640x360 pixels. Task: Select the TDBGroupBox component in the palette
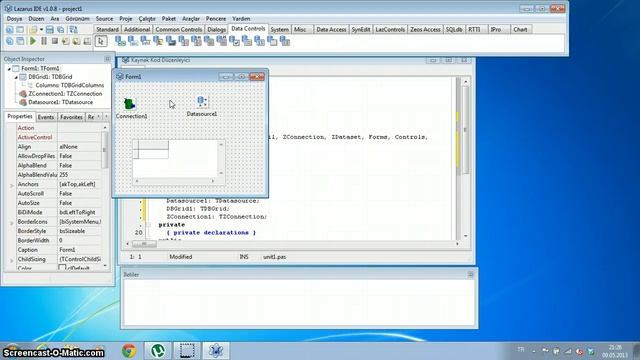point(272,41)
